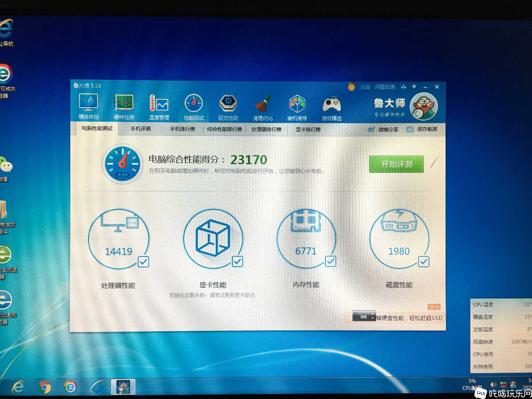Open 装机推荐 software recommendation module

297,107
